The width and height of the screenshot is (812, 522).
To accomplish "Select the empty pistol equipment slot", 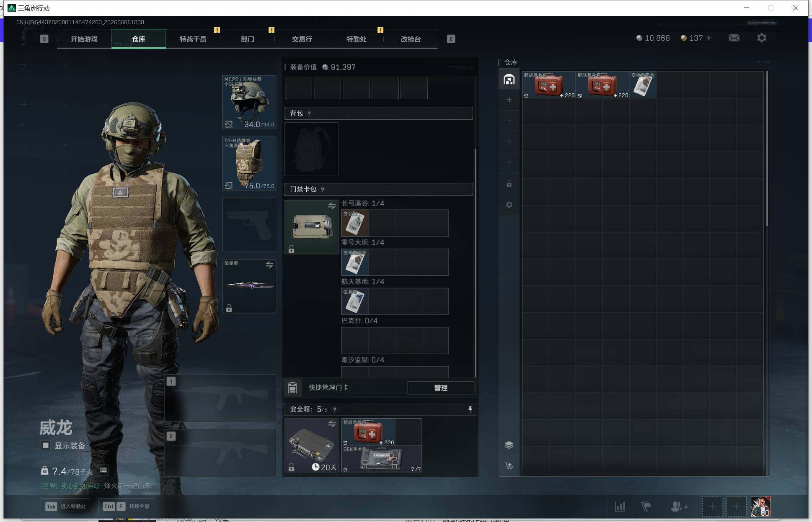I will (249, 225).
